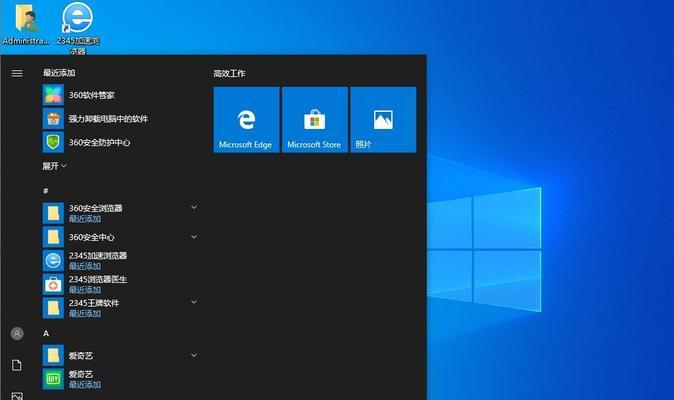Select the 2345浏览器医生 label
Viewport: 674px width, 400px height.
(x=98, y=279)
